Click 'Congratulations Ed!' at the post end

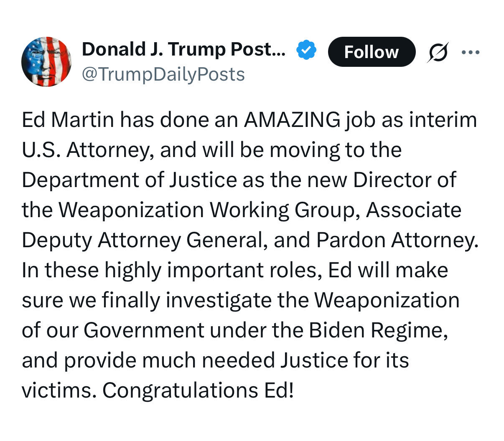click(198, 390)
